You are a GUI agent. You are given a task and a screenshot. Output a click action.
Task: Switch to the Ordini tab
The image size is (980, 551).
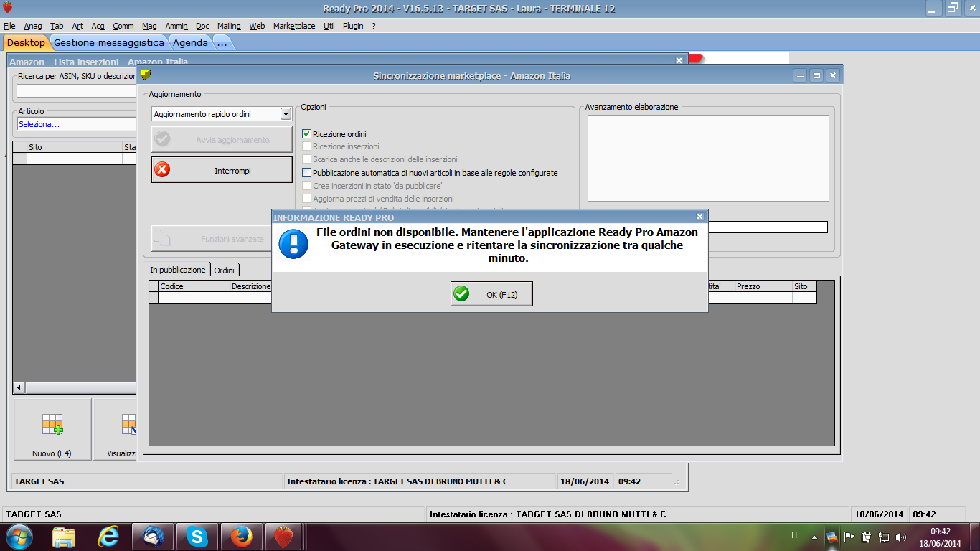click(x=225, y=270)
